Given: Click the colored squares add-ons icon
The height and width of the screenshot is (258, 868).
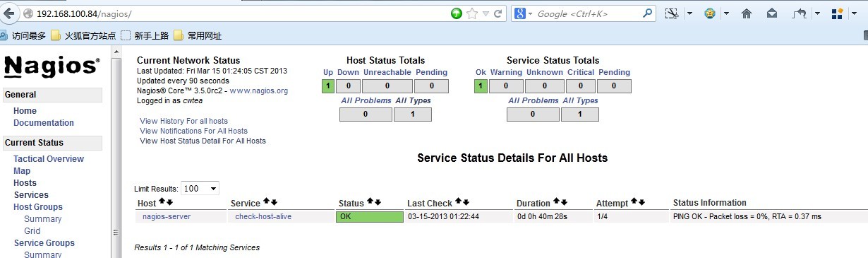Looking at the screenshot, I should (x=838, y=13).
